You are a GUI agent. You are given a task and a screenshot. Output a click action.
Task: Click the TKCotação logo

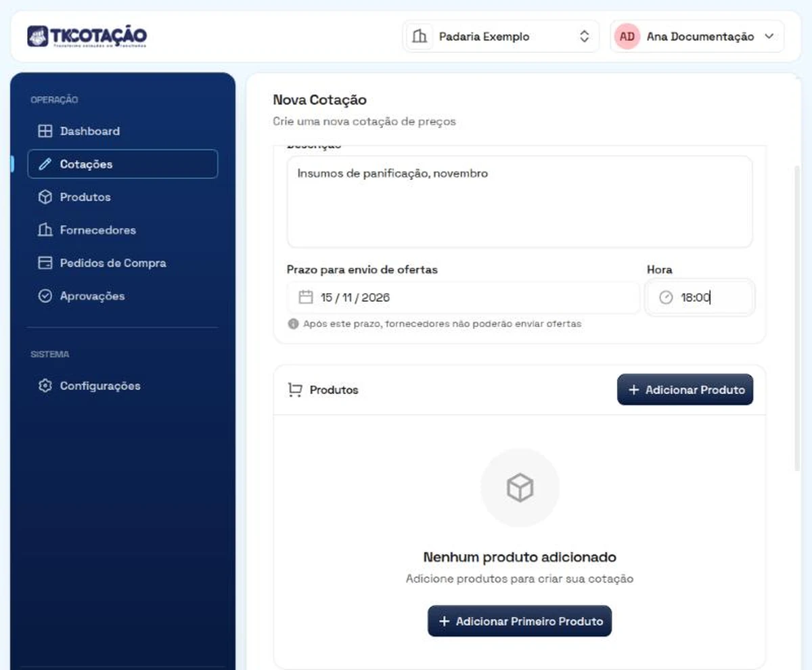[87, 37]
